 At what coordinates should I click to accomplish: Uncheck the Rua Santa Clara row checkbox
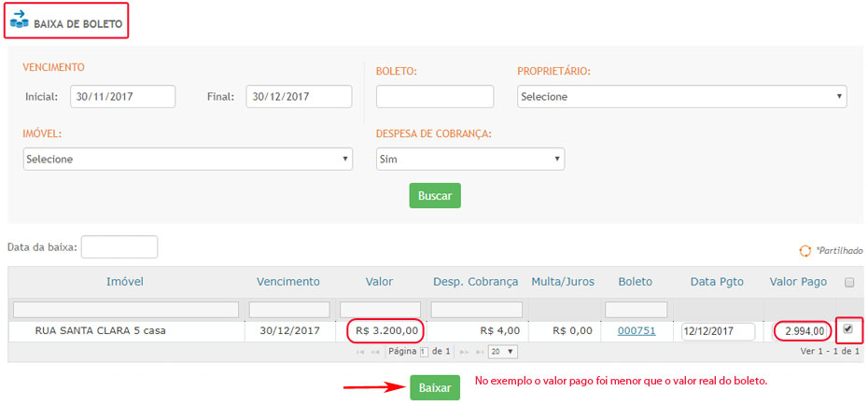point(847,329)
